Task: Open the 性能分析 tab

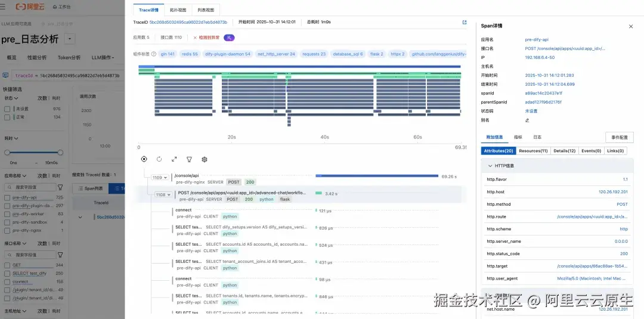Action: point(37,57)
